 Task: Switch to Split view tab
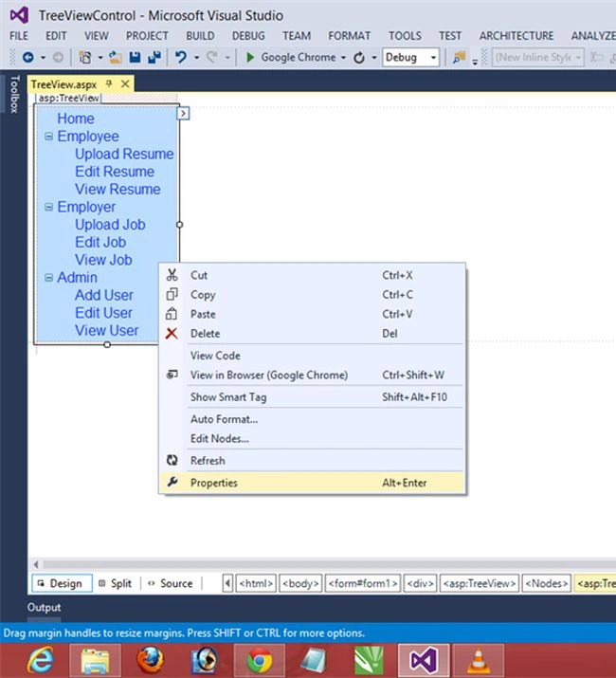point(116,583)
